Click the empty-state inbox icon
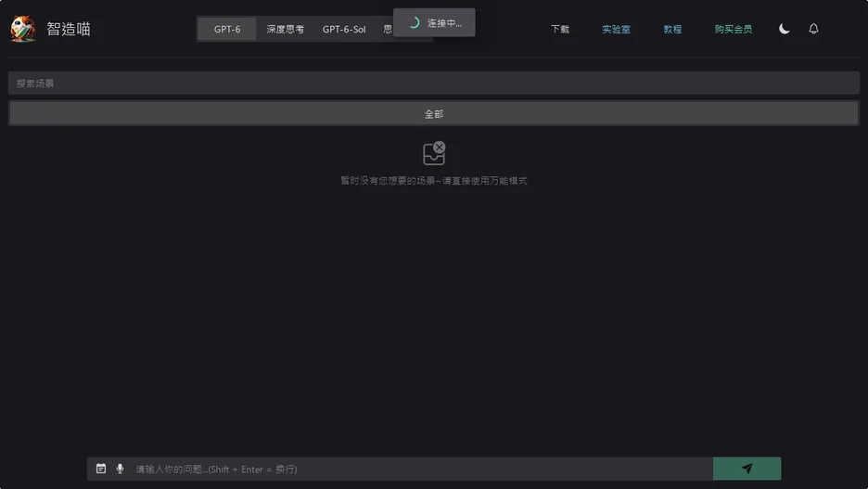The width and height of the screenshot is (868, 489). tap(434, 153)
